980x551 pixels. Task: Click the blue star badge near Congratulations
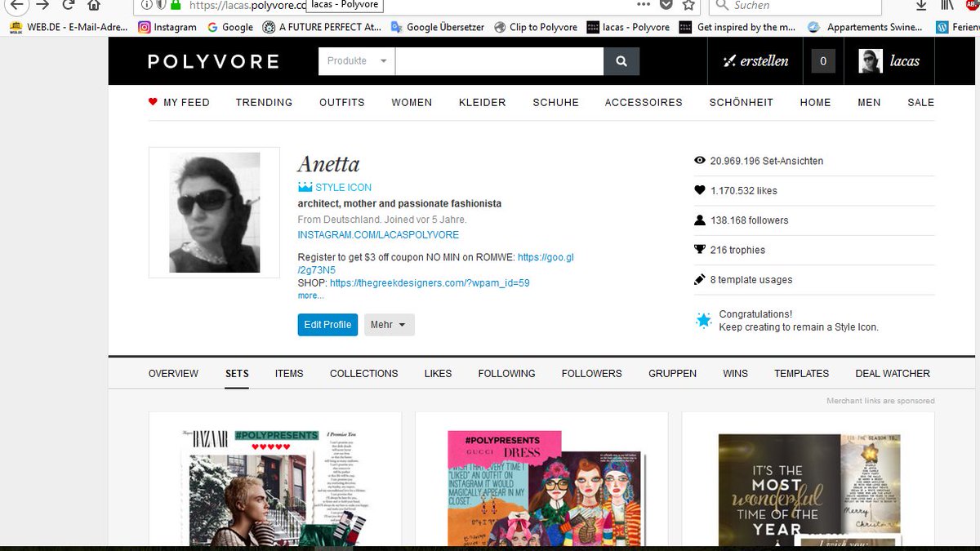pyautogui.click(x=703, y=320)
